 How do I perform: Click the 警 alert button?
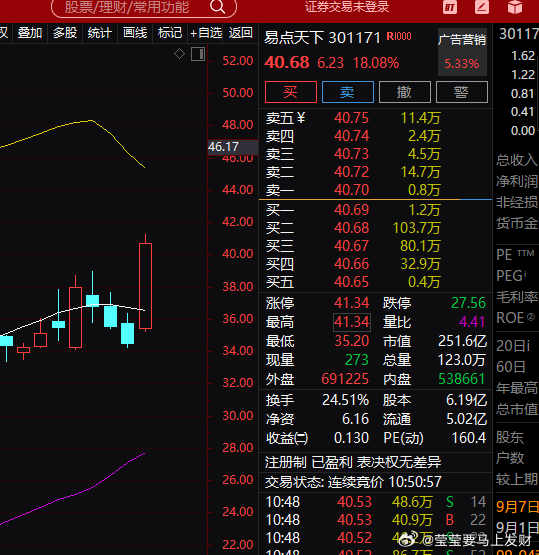(x=461, y=92)
